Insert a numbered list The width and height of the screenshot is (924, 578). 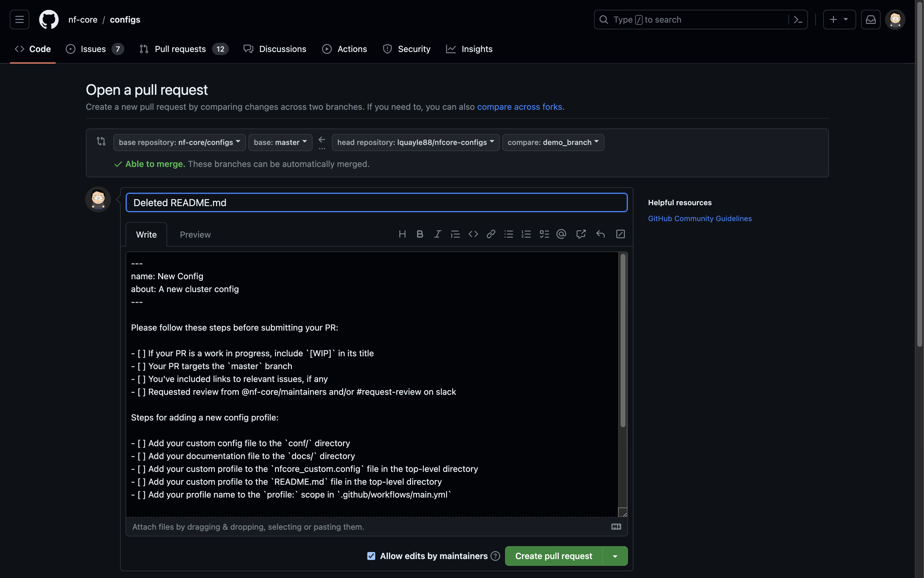[526, 234]
